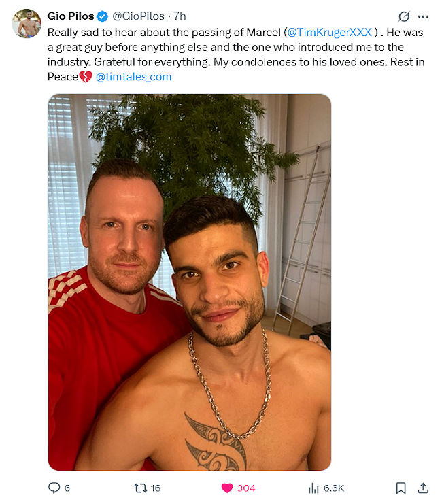Click the reply speech bubble icon
This screenshot has width=442, height=504.
54,488
